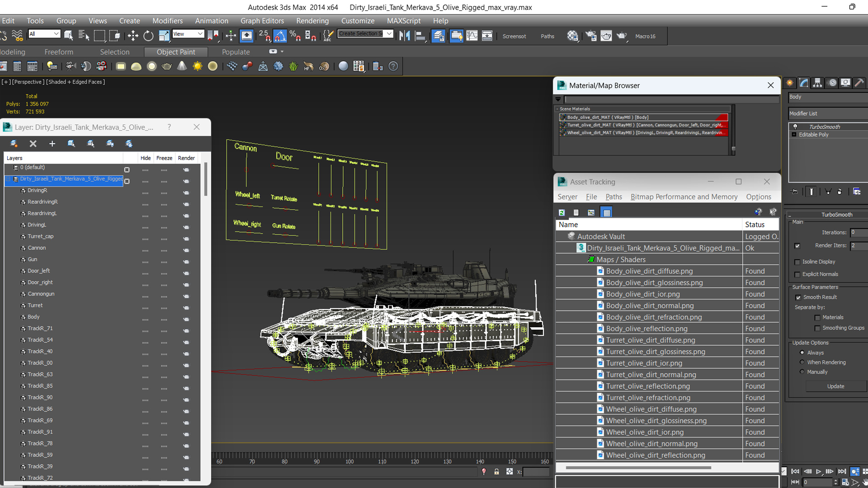Enable Explicit Normals checkbox
The image size is (868, 488).
[x=797, y=275]
